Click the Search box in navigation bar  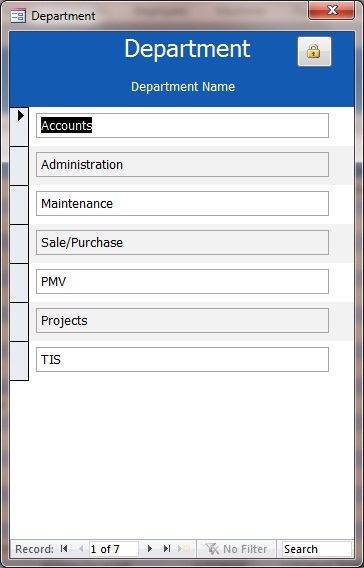[x=317, y=549]
